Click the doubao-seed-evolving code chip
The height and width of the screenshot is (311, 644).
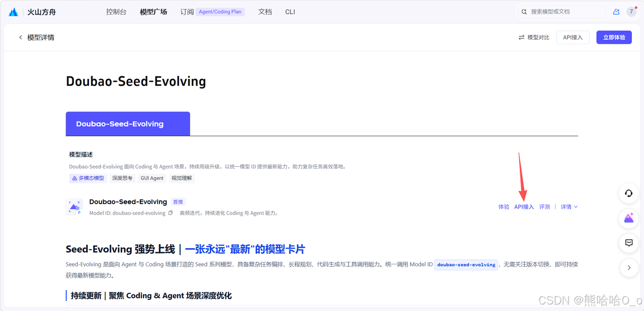point(466,265)
